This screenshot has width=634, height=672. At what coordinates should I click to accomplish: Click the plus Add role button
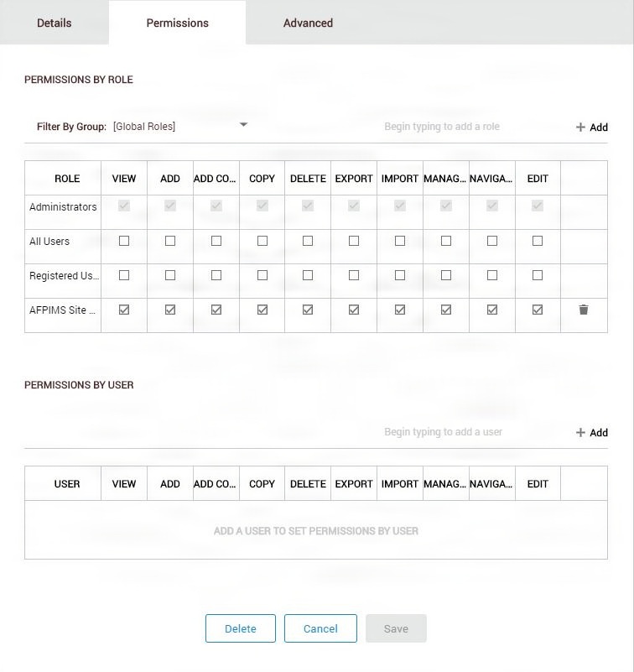coord(591,128)
